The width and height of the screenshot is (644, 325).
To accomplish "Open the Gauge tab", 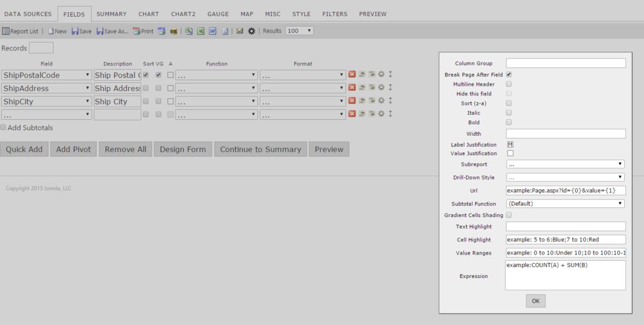I will click(218, 14).
